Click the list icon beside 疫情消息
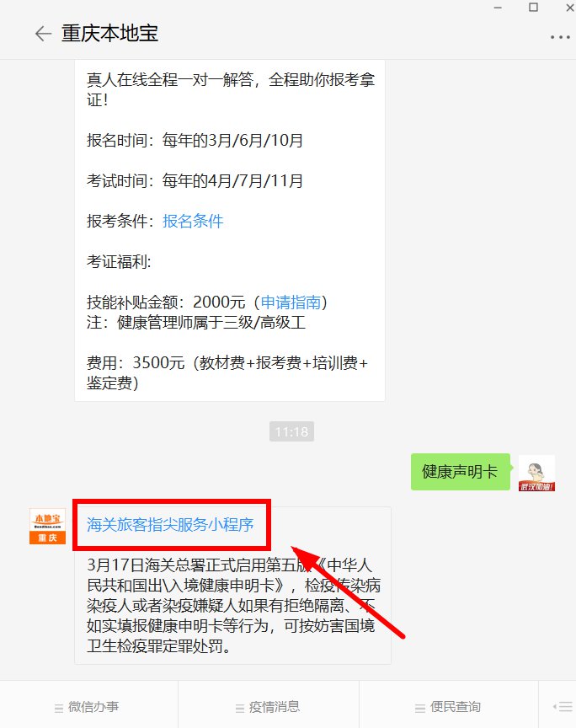Screen dimensions: 576x728 pos(240,708)
